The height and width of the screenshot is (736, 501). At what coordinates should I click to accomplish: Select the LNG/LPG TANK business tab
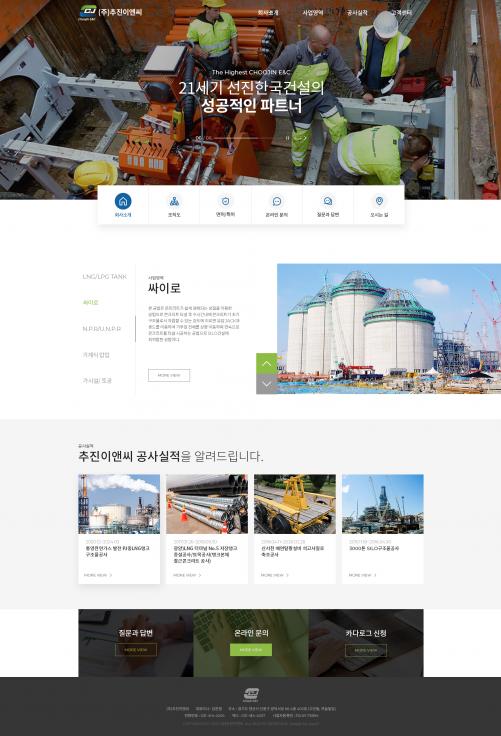click(x=105, y=277)
